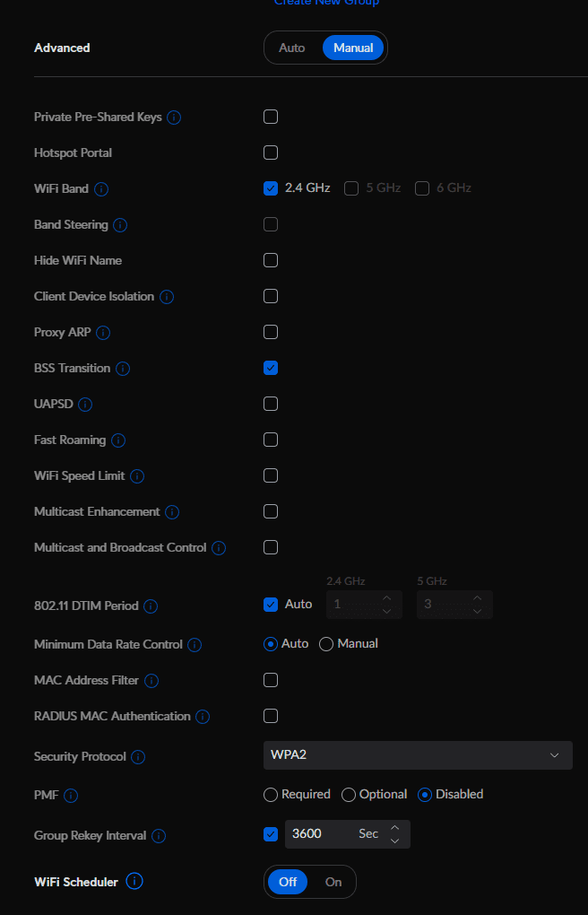
Task: Click Multicast Enhancement info icon
Action: (171, 512)
